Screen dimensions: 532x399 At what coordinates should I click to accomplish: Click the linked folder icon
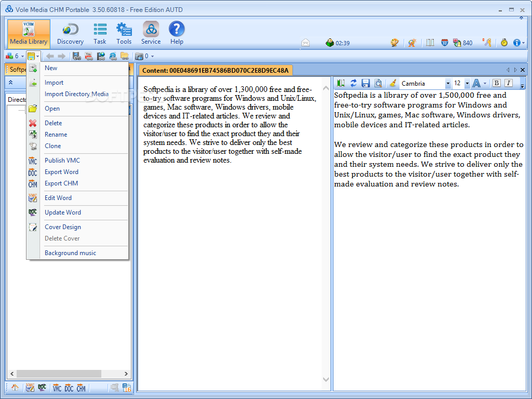tap(125, 56)
